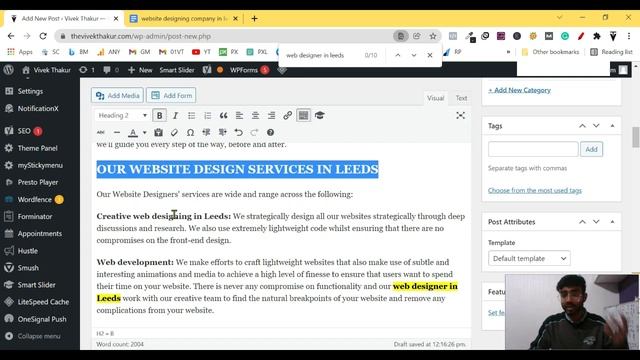Open myStickymenu in the sidebar
The image size is (640, 360).
40,165
